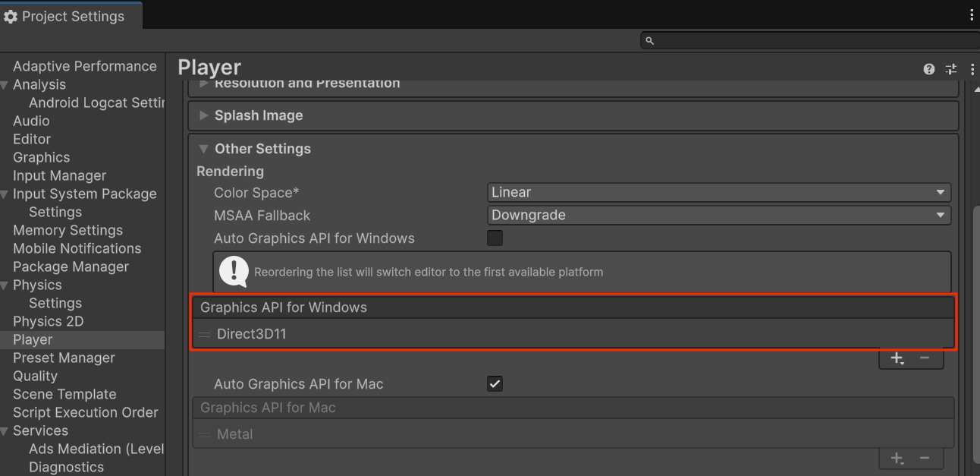Click the preset sliders icon in Player header

[951, 68]
